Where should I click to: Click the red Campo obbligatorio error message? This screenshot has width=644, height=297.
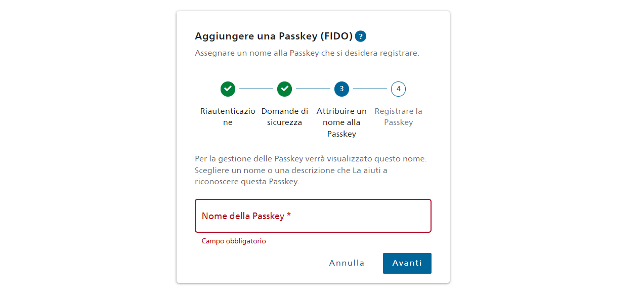coord(234,241)
